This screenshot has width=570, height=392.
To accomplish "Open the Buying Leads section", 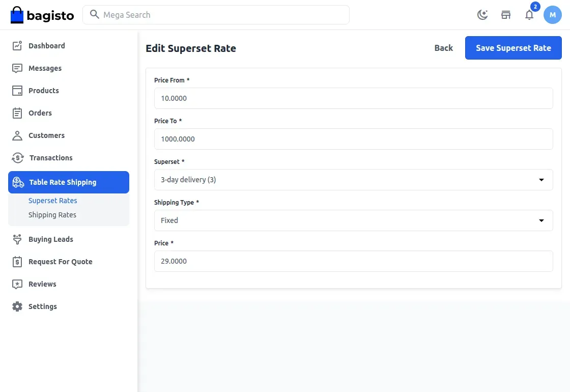I will tap(50, 239).
